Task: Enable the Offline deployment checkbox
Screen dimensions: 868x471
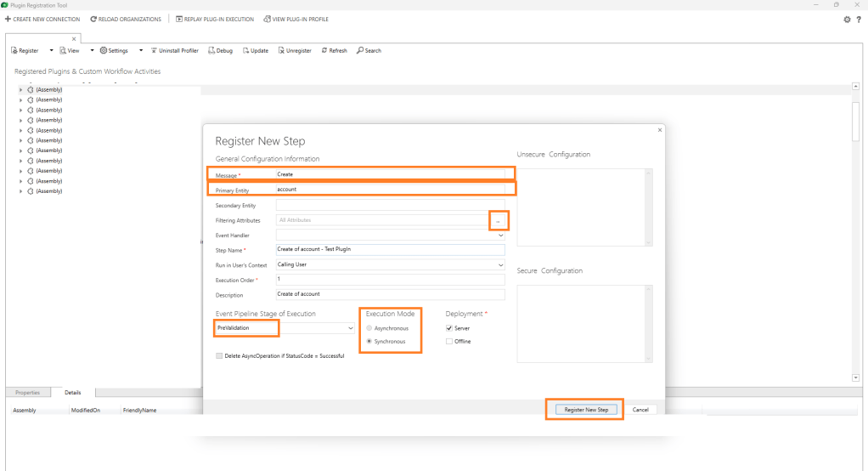Action: [449, 342]
